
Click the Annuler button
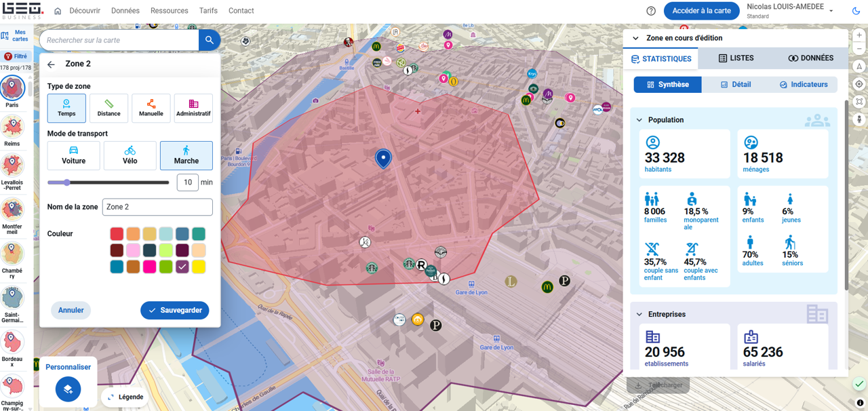(x=71, y=310)
